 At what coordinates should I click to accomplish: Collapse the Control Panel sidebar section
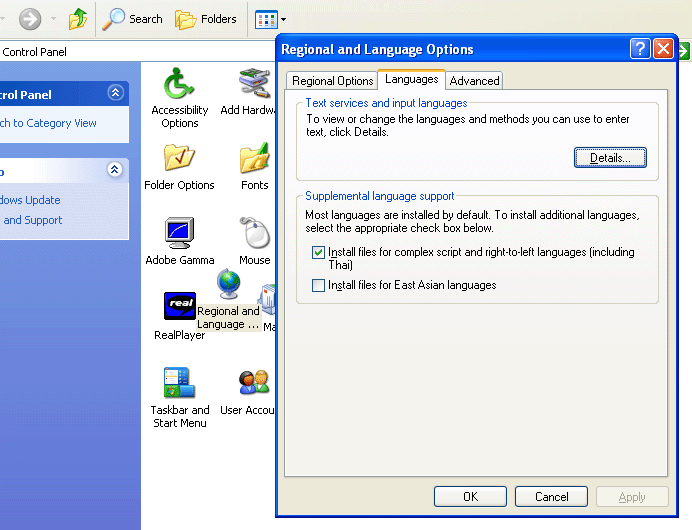tap(116, 94)
